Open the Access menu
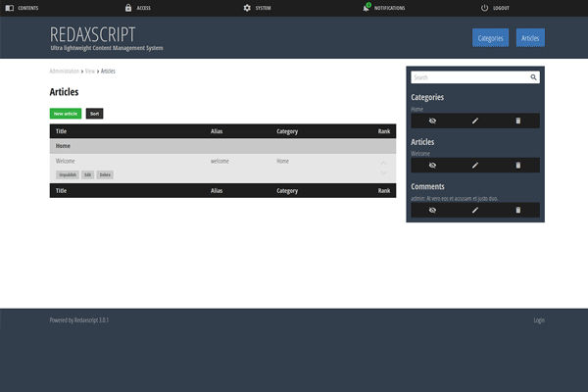Screen dimensions: 588x392 [x=138, y=8]
